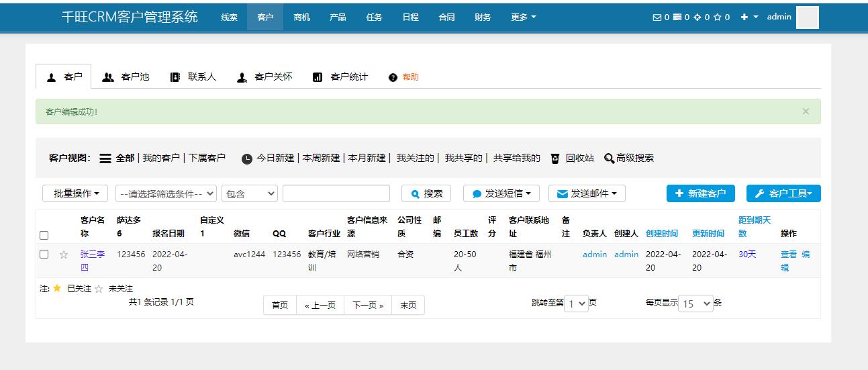Star the customer 张三李四 row
The width and height of the screenshot is (868, 370).
(x=64, y=255)
